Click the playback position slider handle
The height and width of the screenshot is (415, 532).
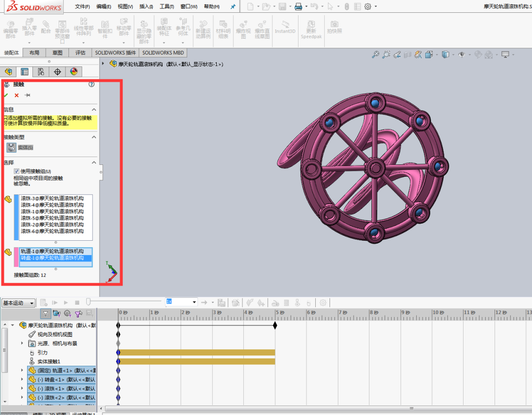pos(89,302)
